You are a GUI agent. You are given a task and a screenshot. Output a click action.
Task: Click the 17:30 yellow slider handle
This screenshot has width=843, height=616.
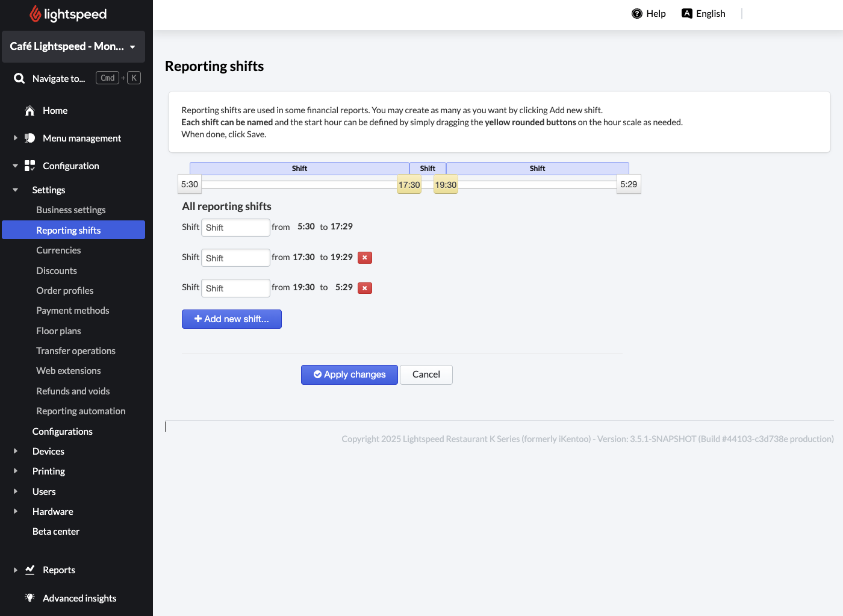[x=409, y=185]
